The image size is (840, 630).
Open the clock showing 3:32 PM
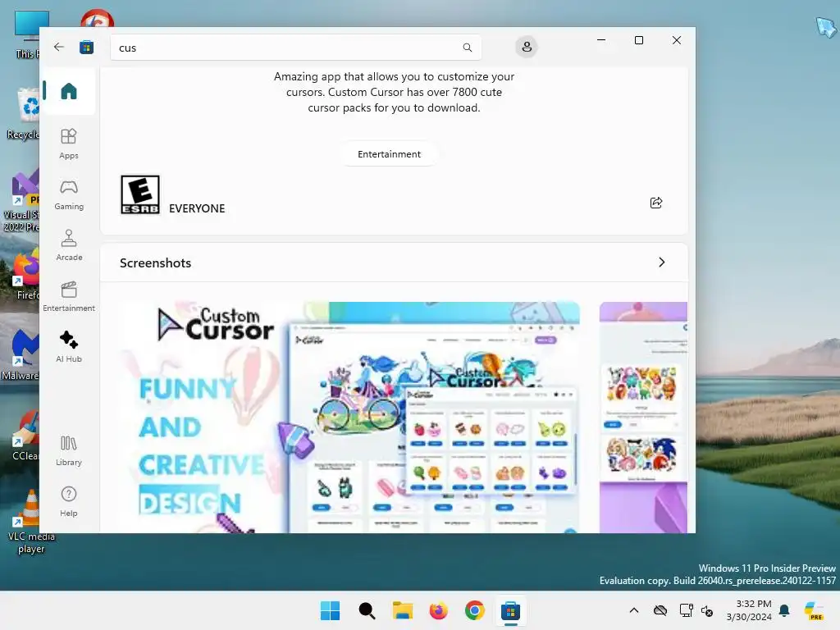(748, 610)
